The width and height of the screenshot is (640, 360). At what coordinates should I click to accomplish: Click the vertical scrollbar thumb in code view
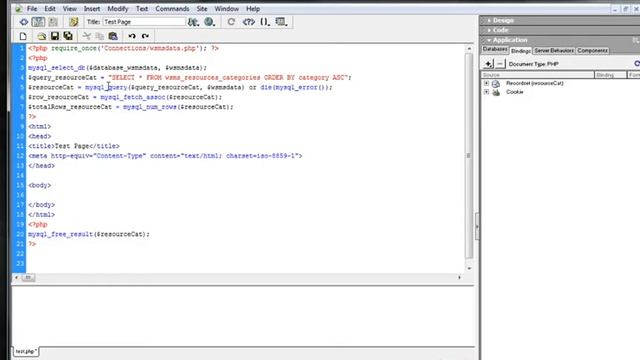click(469, 156)
